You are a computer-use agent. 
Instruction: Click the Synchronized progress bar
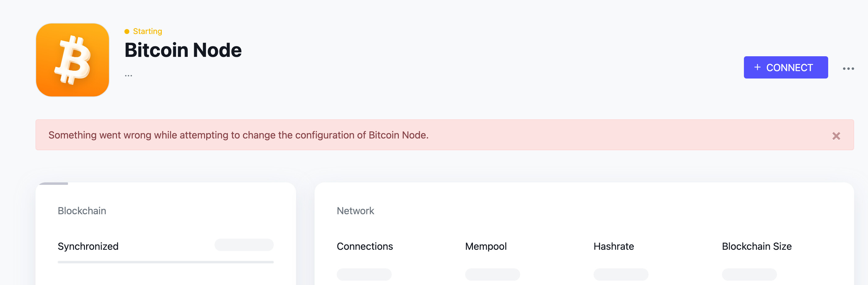tap(165, 262)
